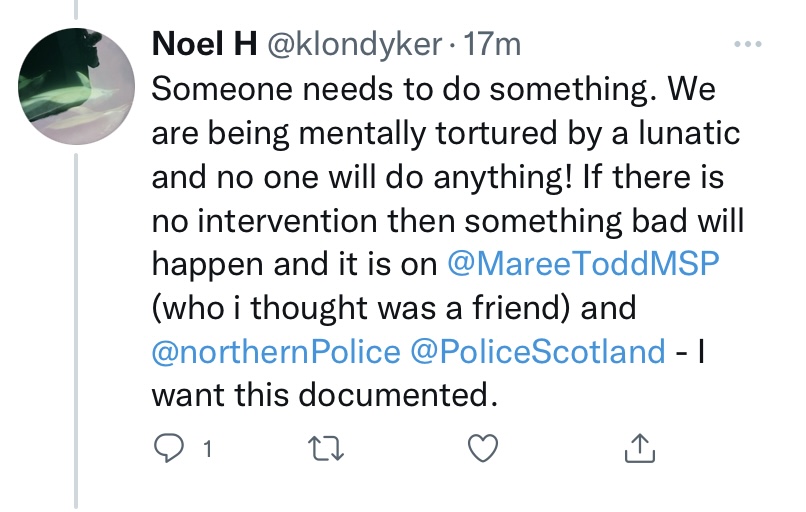
Task: Open the three-dot more options menu
Action: (747, 45)
